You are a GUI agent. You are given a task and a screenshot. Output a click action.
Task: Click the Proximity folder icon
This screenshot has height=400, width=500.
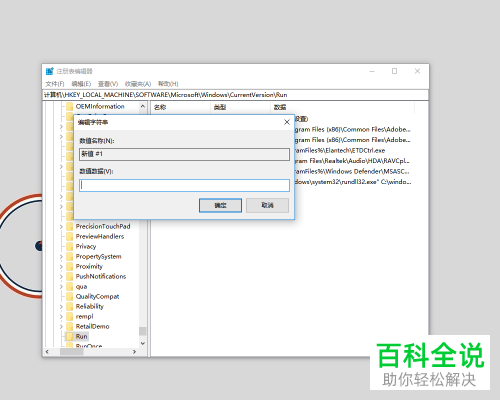click(69, 266)
